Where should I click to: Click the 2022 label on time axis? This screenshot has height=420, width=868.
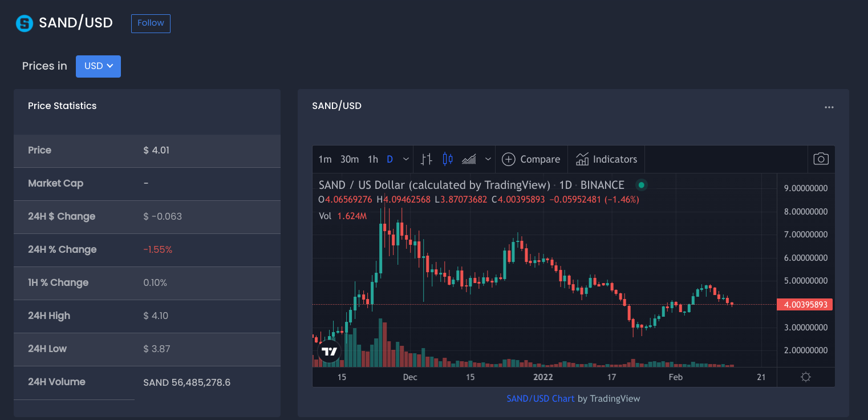[543, 377]
